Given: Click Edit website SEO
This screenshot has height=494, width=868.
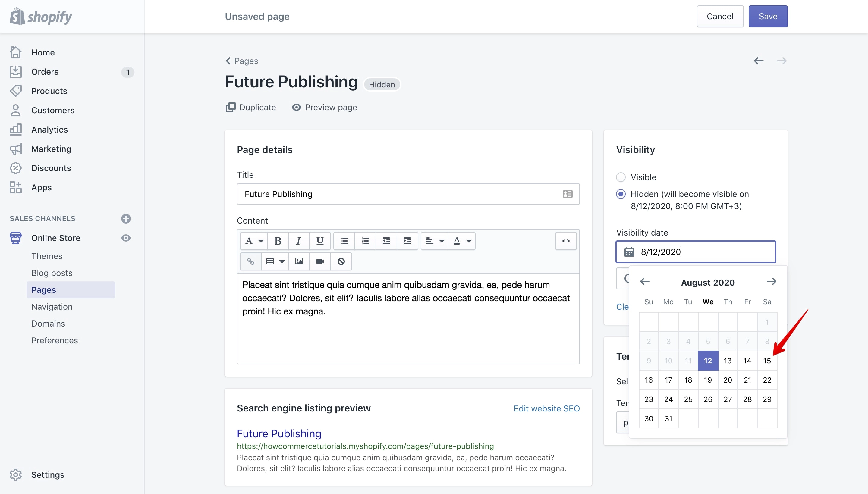Looking at the screenshot, I should point(546,408).
